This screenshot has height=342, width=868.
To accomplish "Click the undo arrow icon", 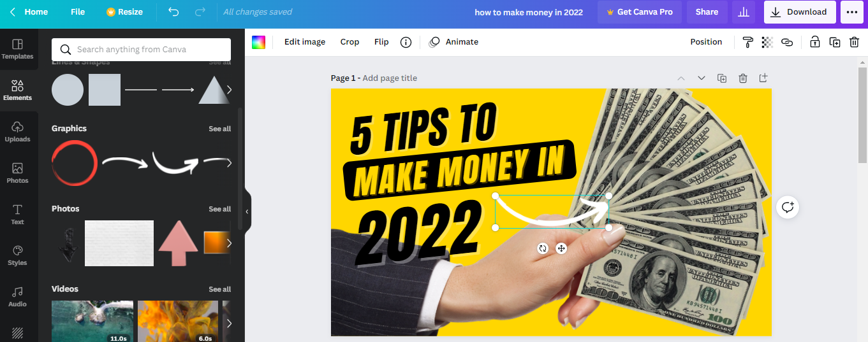I will pyautogui.click(x=173, y=12).
